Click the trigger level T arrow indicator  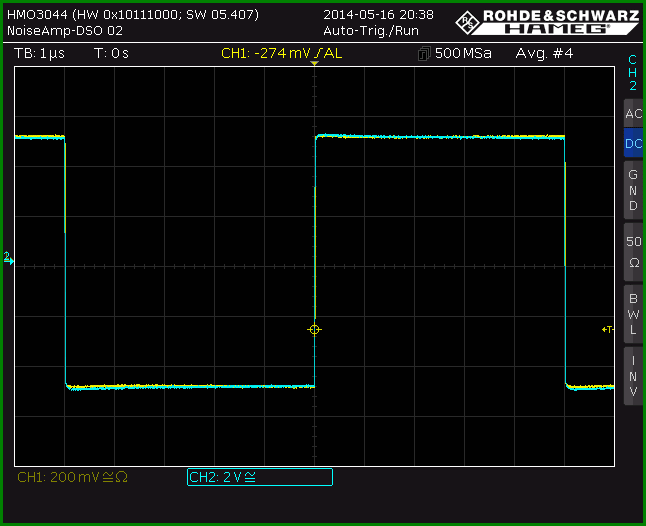[608, 330]
